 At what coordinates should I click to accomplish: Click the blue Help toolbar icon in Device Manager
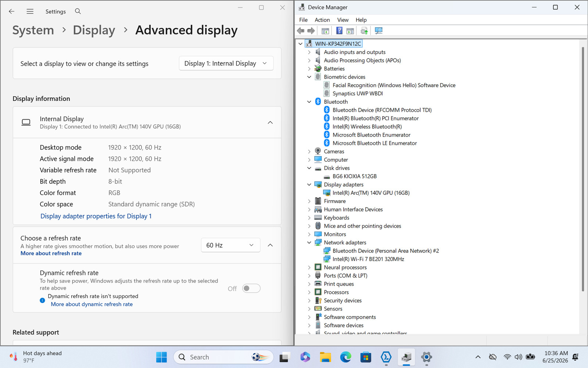[339, 31]
